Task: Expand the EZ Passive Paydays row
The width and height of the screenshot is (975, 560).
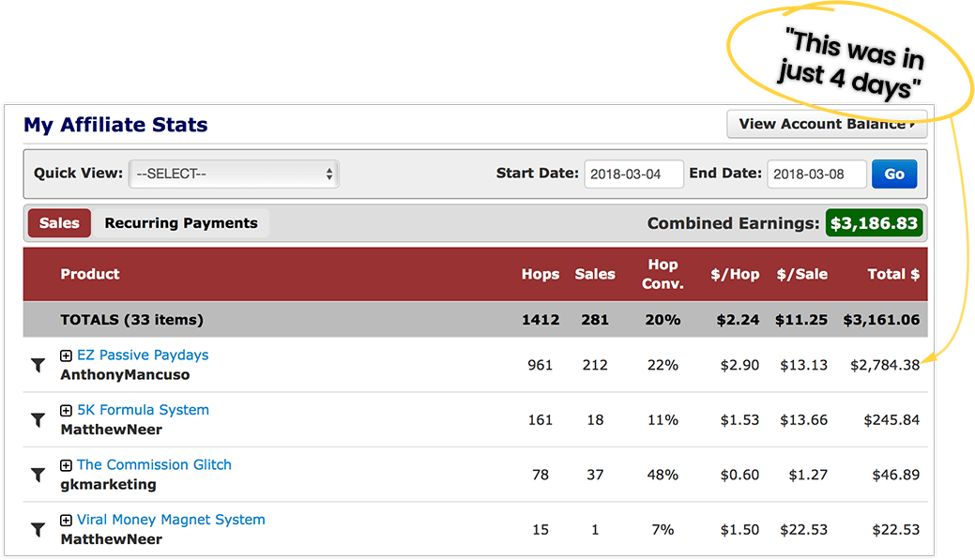Action: [x=66, y=356]
